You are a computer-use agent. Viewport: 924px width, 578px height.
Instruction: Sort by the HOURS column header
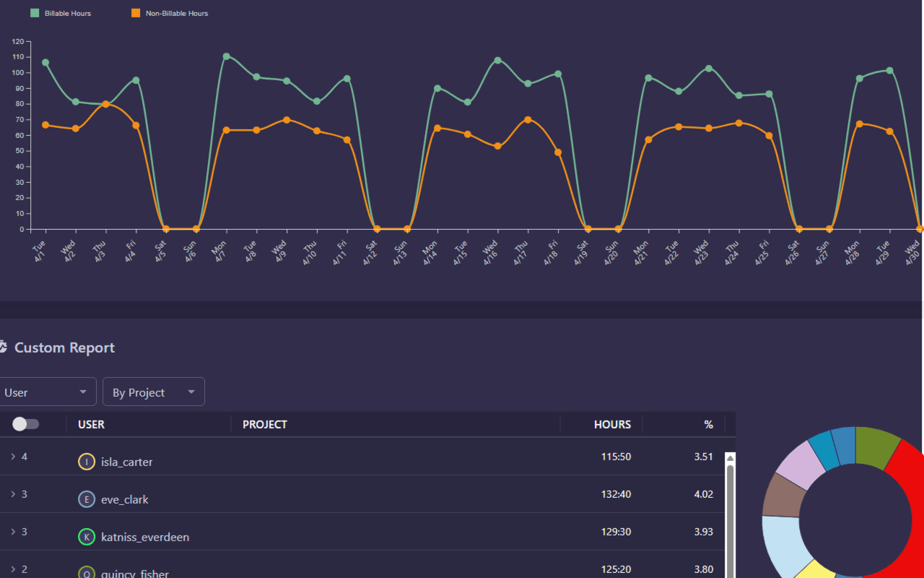tap(612, 424)
